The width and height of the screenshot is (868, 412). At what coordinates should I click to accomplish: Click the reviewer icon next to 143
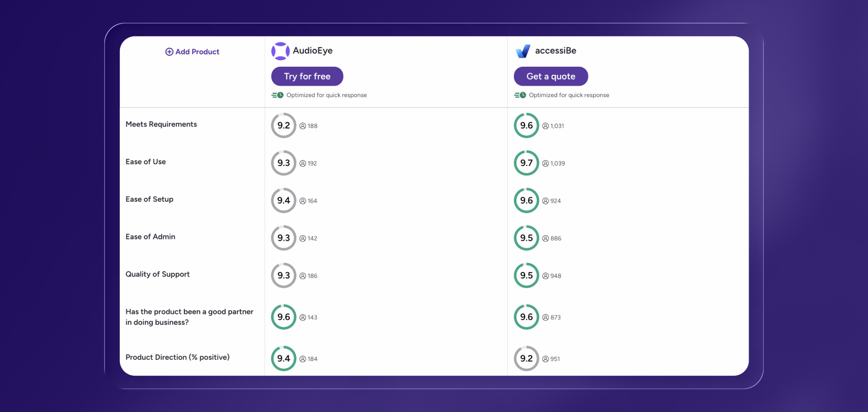point(303,317)
